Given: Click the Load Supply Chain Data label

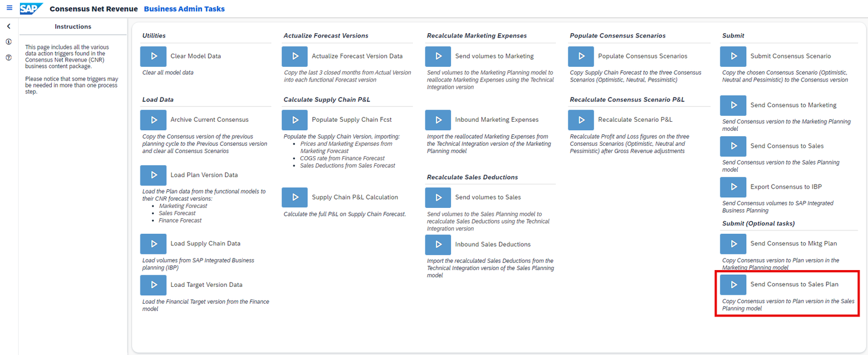Looking at the screenshot, I should [x=206, y=243].
